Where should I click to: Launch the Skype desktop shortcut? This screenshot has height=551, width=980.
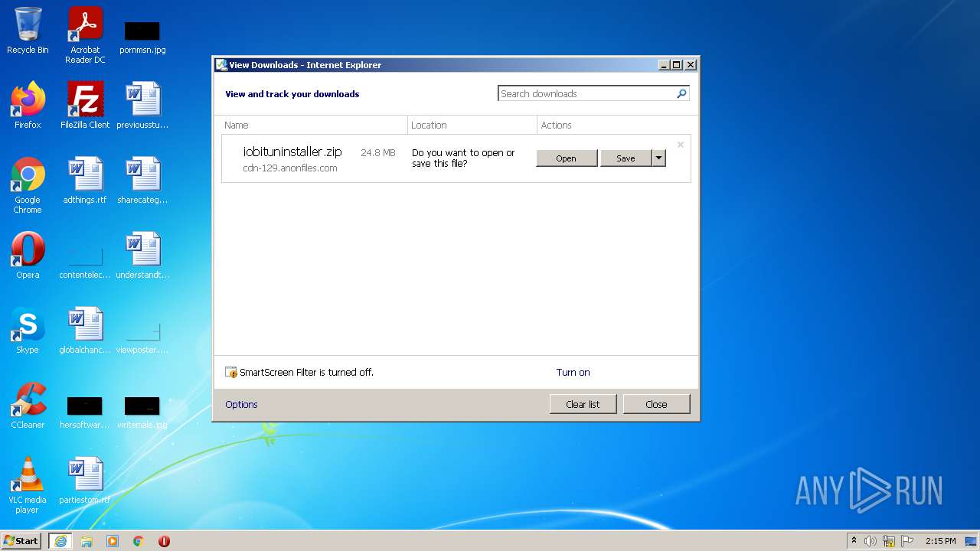[28, 331]
